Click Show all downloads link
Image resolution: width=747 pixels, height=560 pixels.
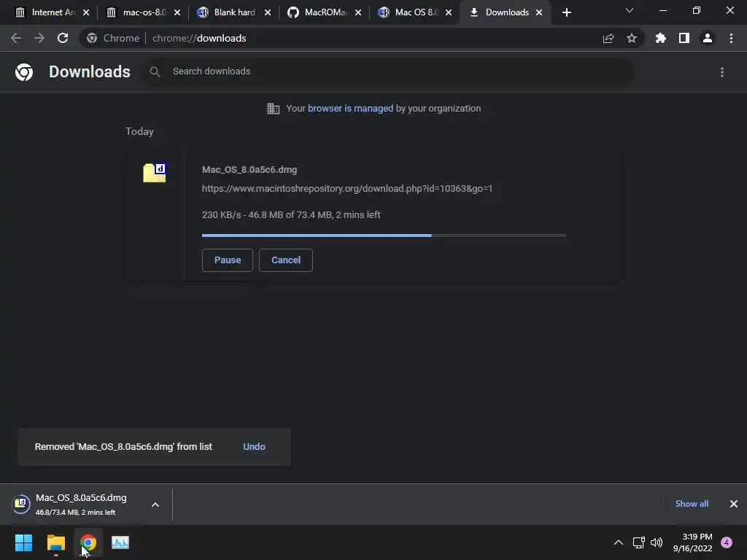692,504
